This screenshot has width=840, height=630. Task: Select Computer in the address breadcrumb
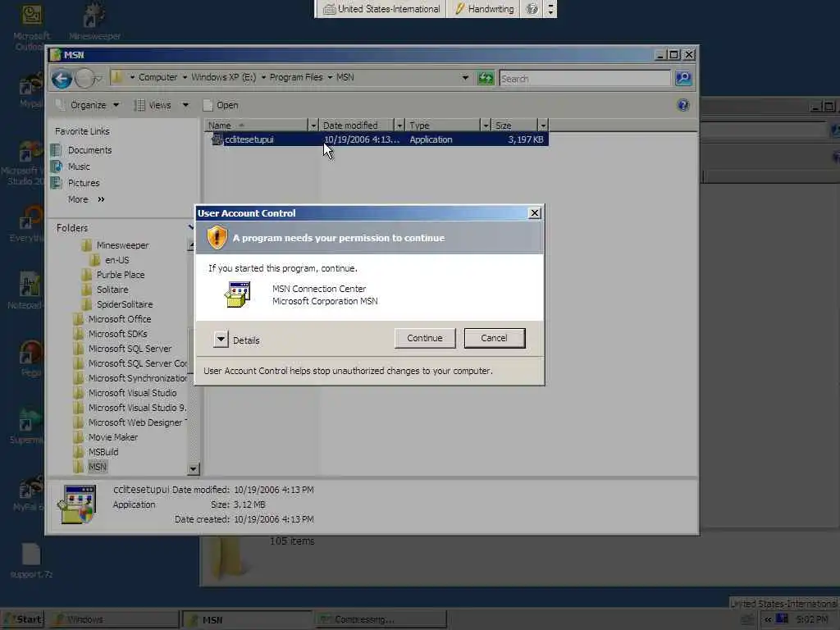(x=157, y=77)
